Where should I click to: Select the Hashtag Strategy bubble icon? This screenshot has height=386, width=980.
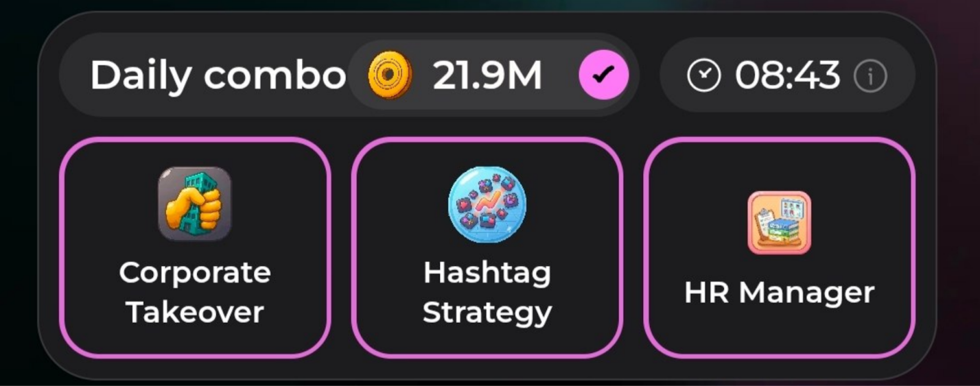(x=487, y=204)
